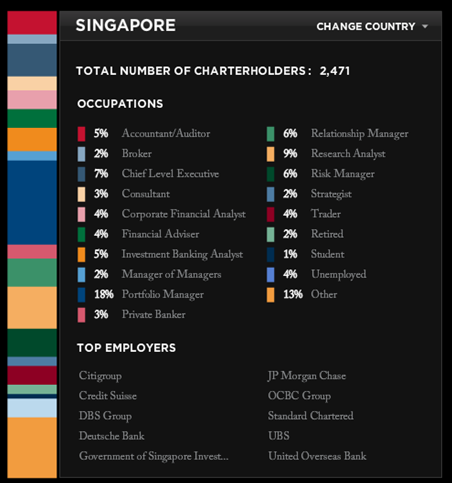Select the Retired label
The height and width of the screenshot is (483, 452).
click(327, 234)
